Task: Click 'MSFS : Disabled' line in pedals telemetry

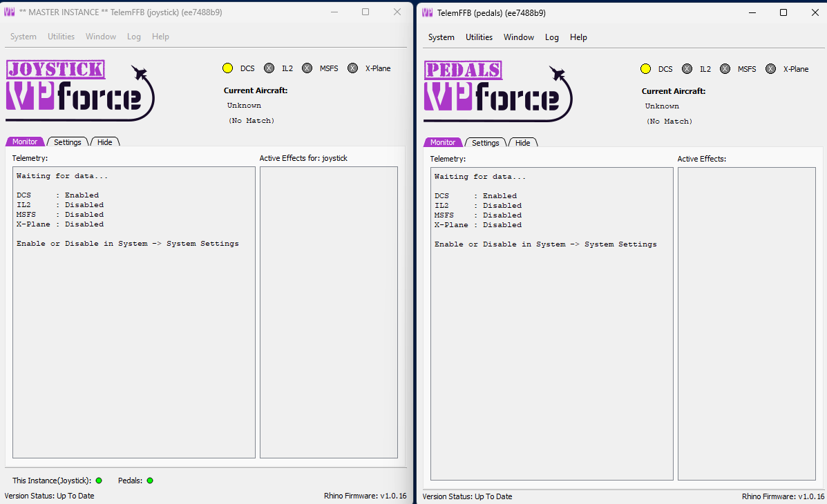Action: [478, 215]
